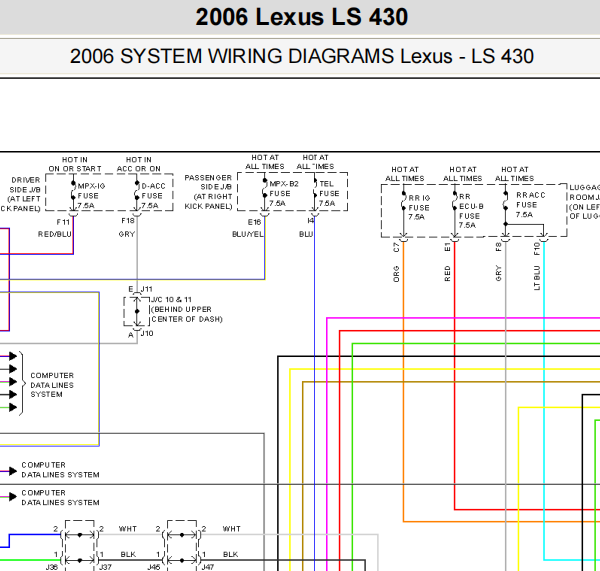Click the bracketed COMPUTER DATA LINES SYSTEM label

(52, 385)
